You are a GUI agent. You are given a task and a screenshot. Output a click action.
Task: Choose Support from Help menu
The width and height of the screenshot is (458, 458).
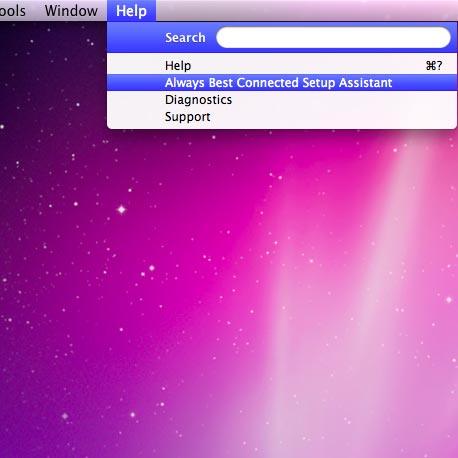coord(282,117)
